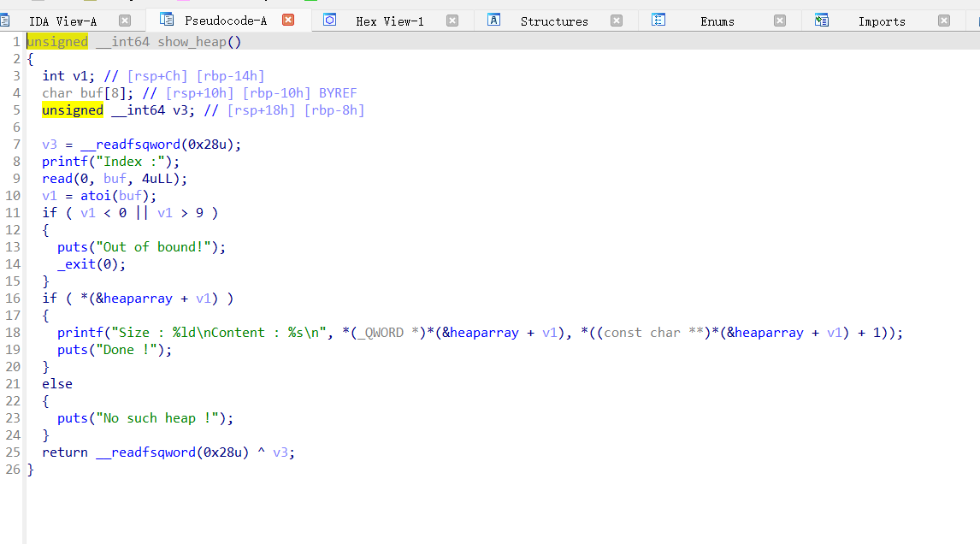Switch to the Imports tab

[x=882, y=21]
